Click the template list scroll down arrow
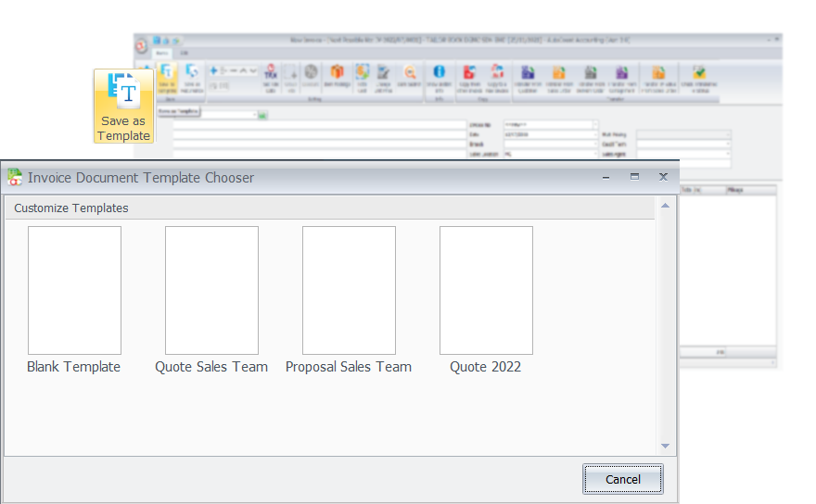 coord(665,447)
